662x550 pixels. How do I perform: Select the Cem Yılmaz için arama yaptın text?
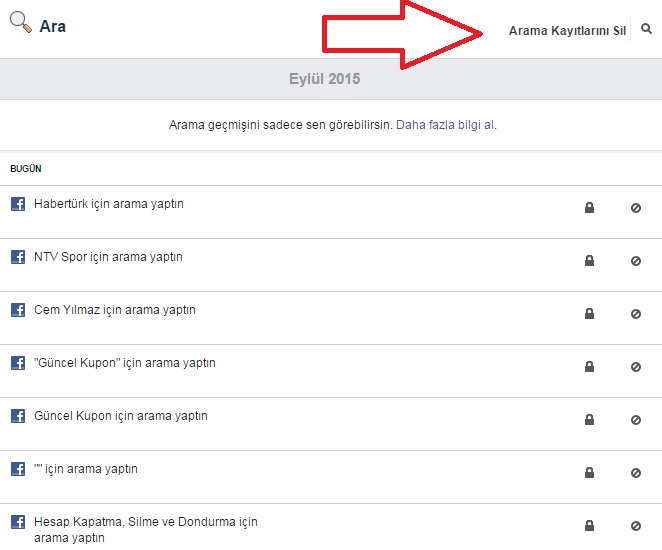[115, 310]
